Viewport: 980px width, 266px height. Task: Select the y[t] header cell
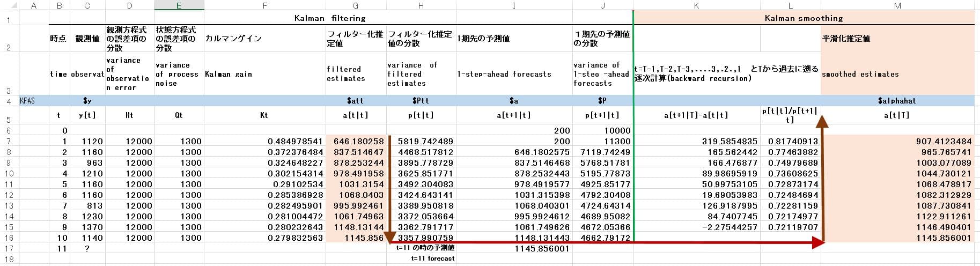87,115
